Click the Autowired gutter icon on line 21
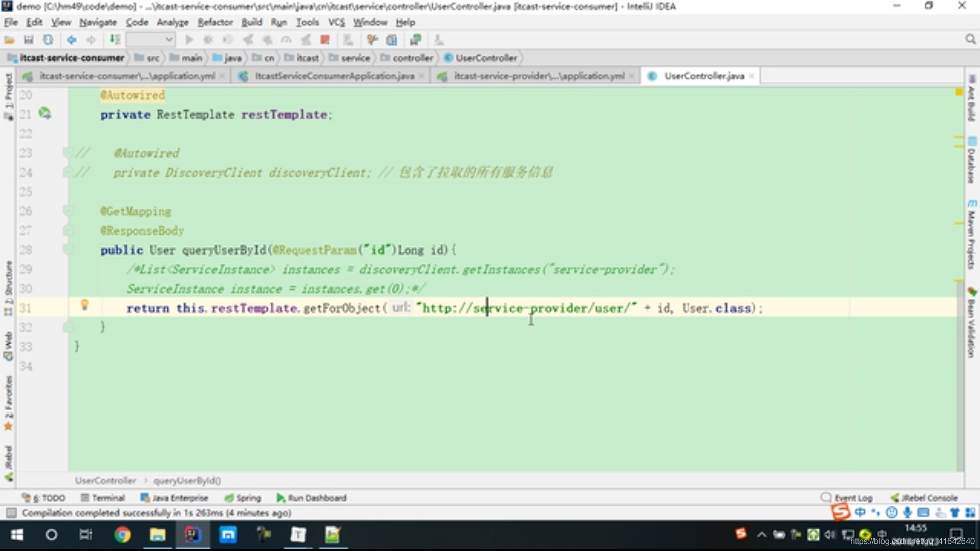The width and height of the screenshot is (980, 551). [45, 113]
